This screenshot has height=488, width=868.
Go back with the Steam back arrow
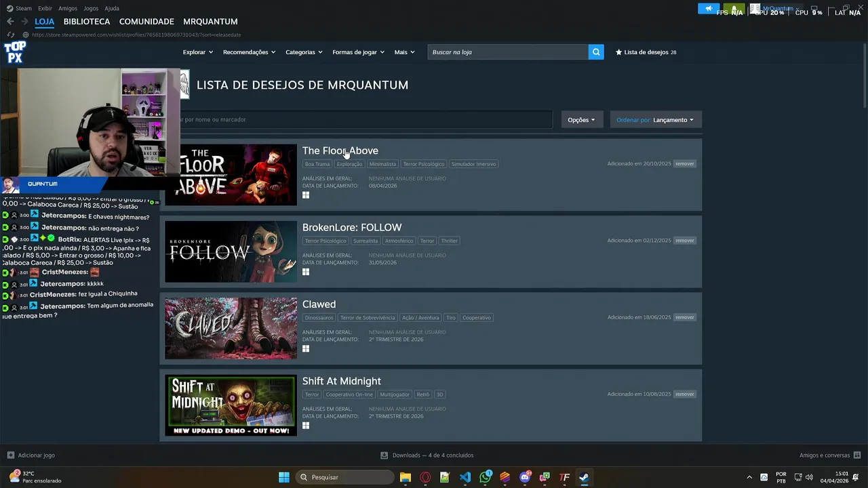coord(10,22)
